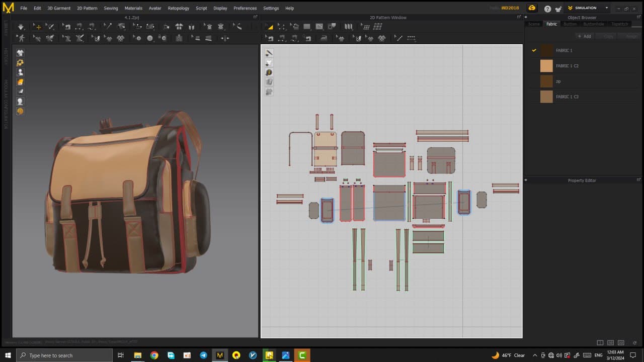This screenshot has height=362, width=644.
Task: Click the garment icon next to the Help icon
Action: tap(557, 9)
